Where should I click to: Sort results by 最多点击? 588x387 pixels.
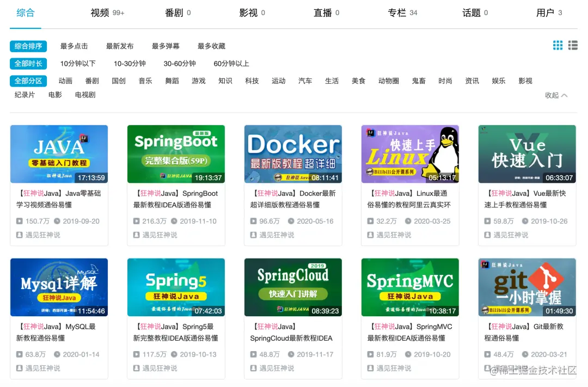74,46
